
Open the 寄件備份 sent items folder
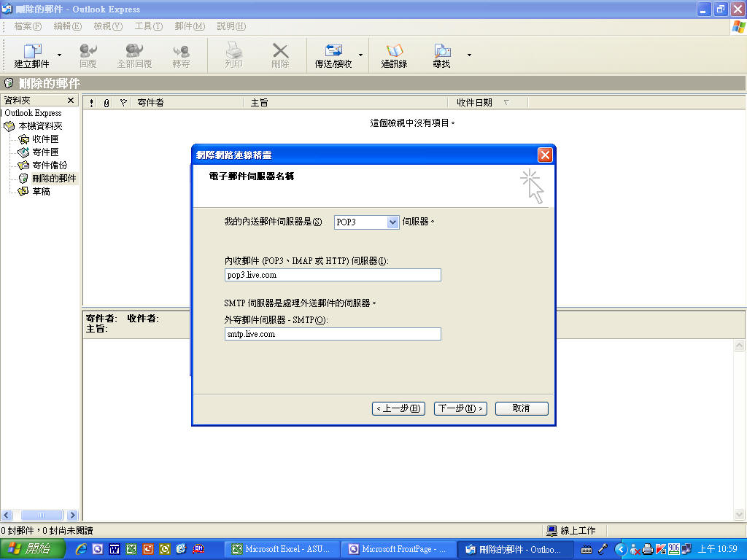point(50,166)
